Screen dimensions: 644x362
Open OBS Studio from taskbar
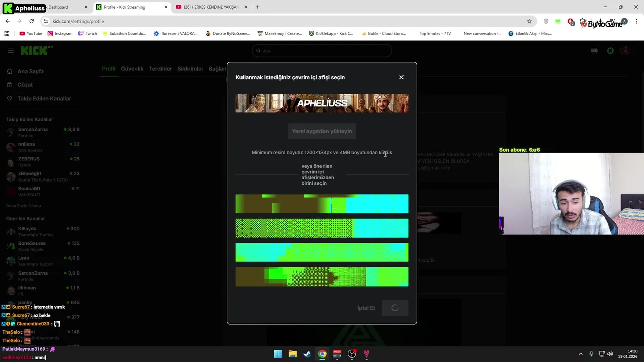[x=352, y=354]
